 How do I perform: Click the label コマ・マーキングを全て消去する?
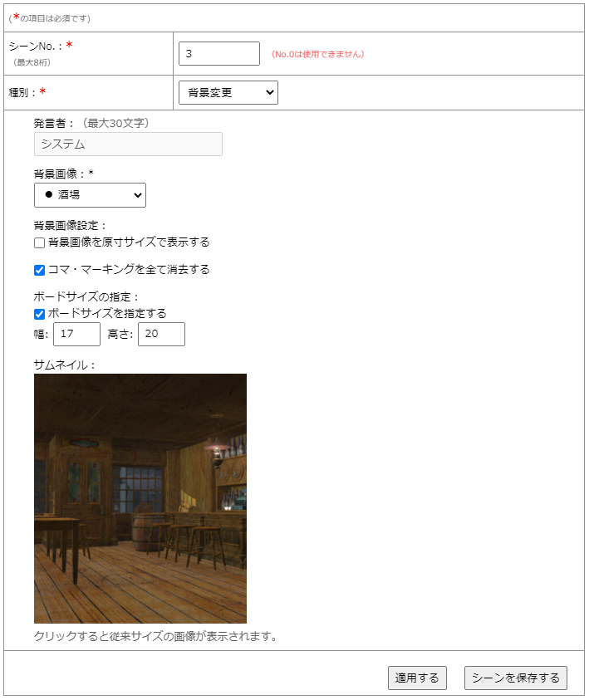129,269
